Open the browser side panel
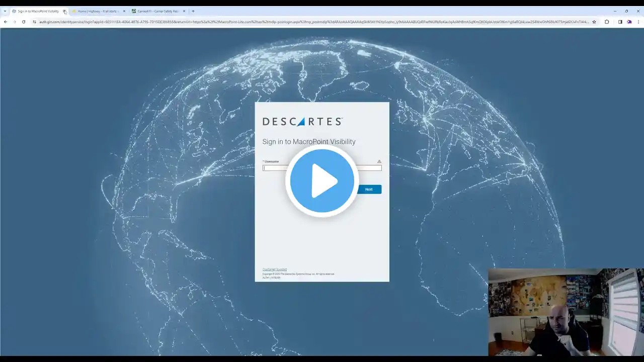Screen dimensions: 644x362 pos(620,22)
